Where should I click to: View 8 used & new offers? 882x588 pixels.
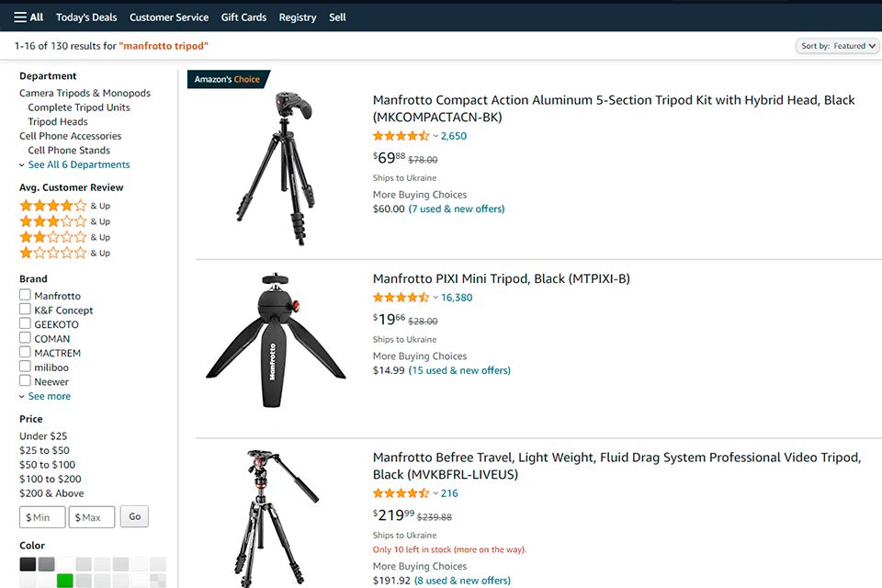click(x=462, y=580)
